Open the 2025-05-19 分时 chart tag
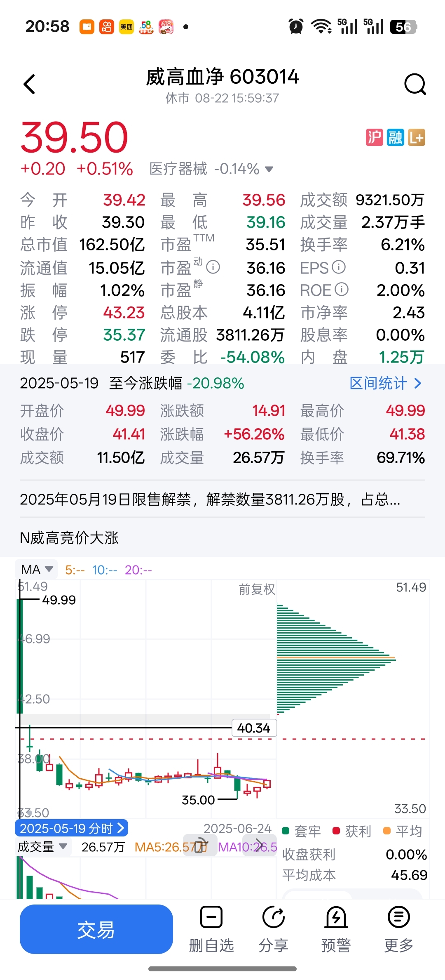The height and width of the screenshot is (980, 445). pos(72,828)
